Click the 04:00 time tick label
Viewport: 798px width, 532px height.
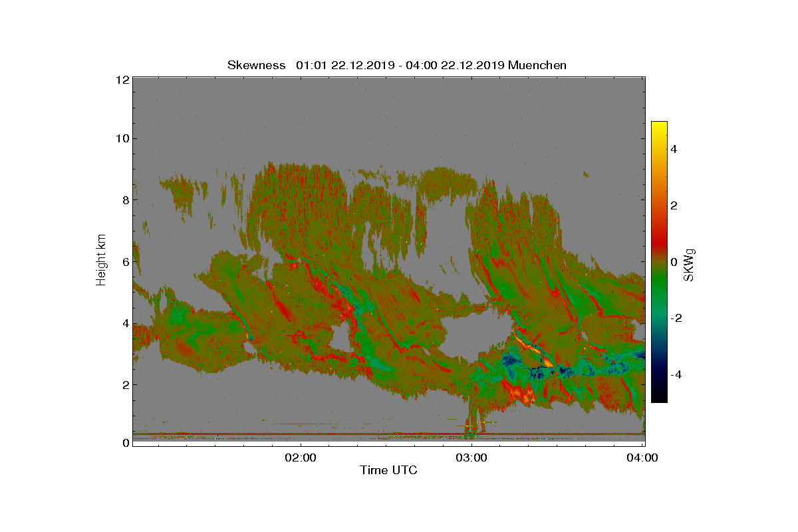[644, 458]
